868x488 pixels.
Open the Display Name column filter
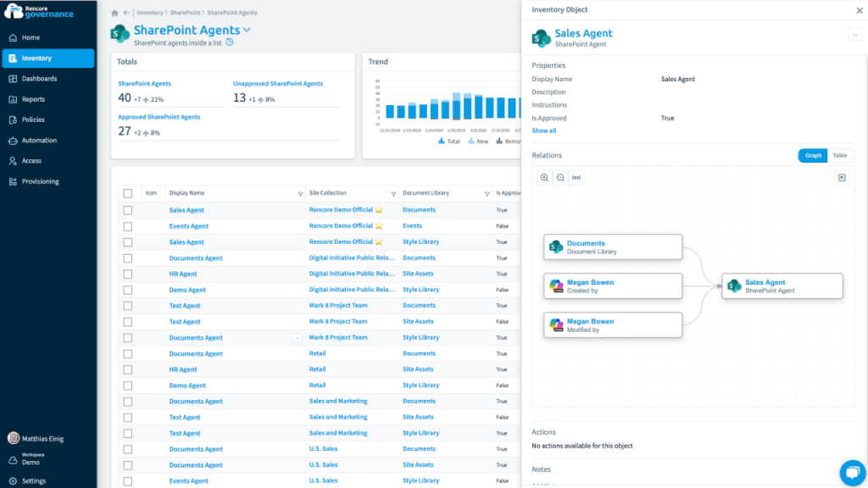point(300,194)
